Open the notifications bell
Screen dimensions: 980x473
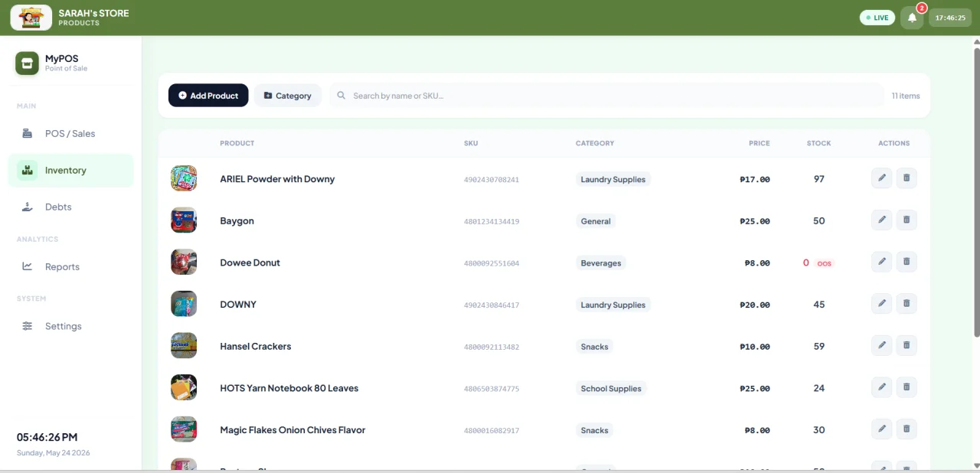[912, 18]
